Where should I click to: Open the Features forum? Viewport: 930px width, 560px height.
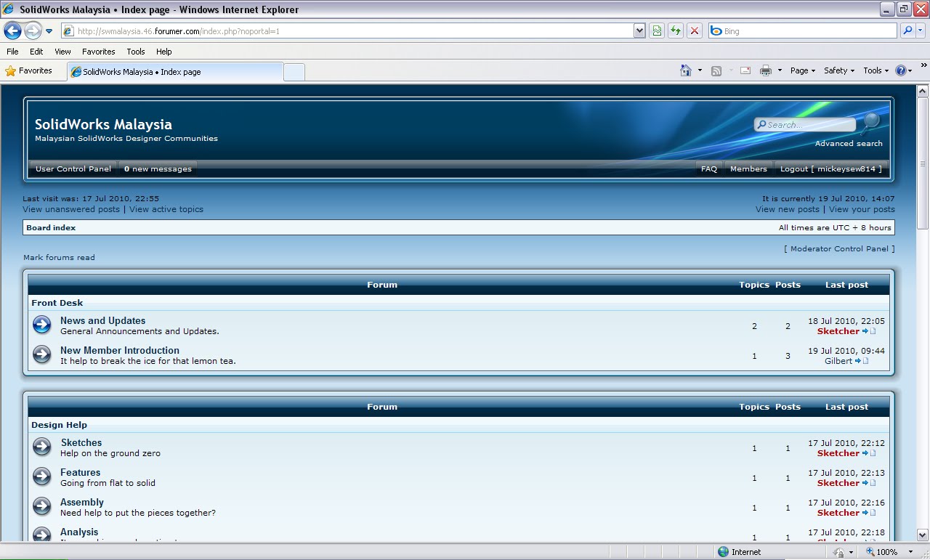tap(81, 472)
